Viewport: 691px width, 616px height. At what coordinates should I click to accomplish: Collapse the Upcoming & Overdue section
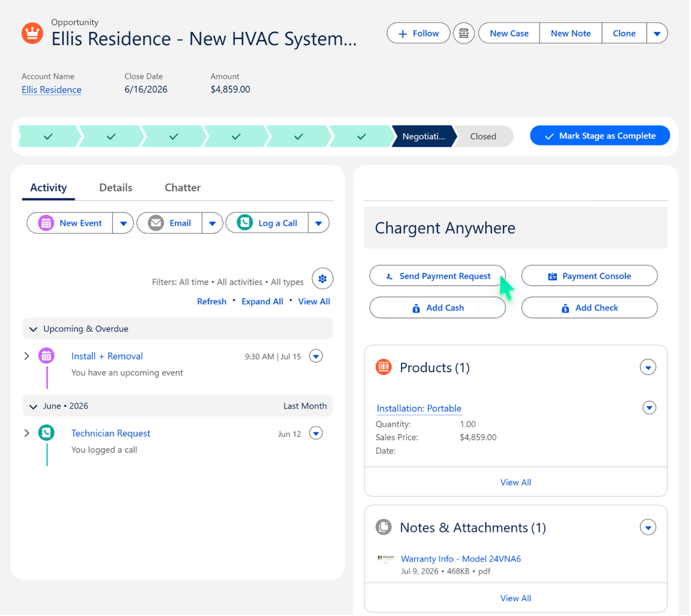pos(33,329)
